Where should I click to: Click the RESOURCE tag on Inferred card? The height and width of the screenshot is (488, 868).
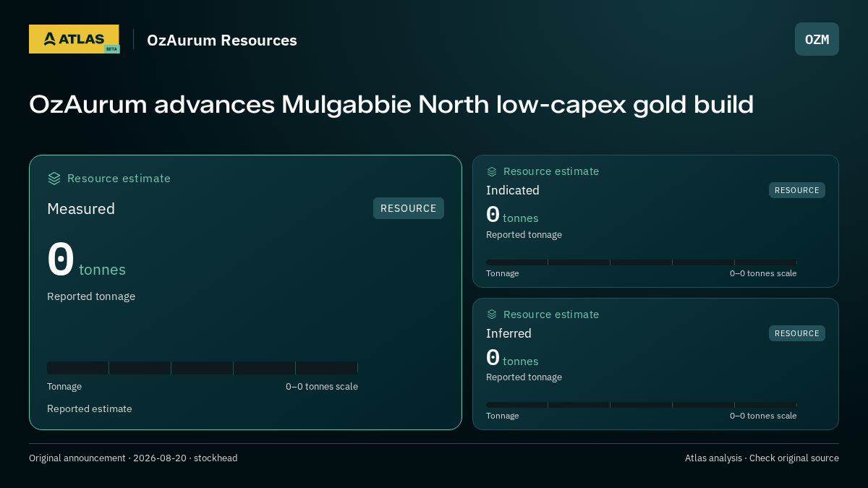(797, 333)
